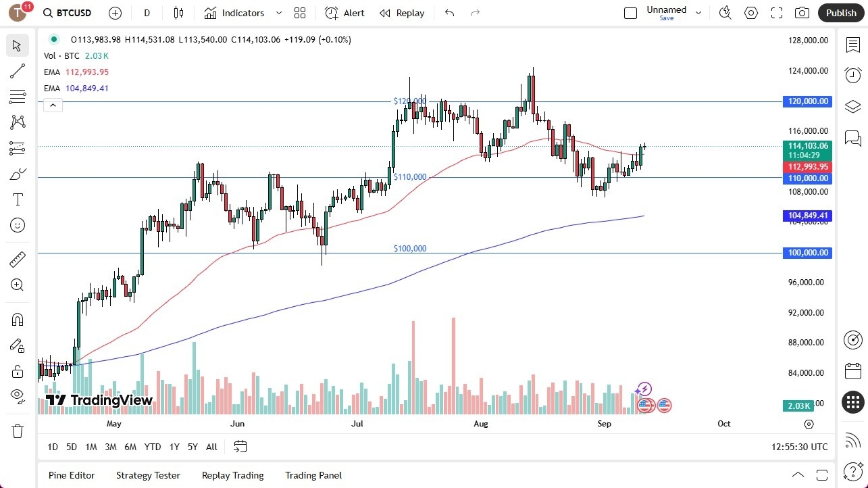Open the Watchlist panel

click(852, 45)
